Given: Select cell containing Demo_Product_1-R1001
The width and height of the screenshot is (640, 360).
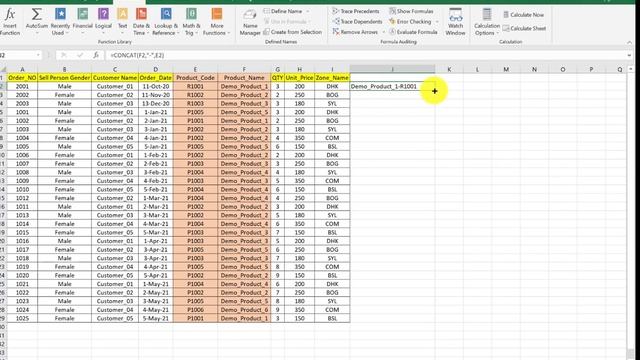Looking at the screenshot, I should coord(392,86).
